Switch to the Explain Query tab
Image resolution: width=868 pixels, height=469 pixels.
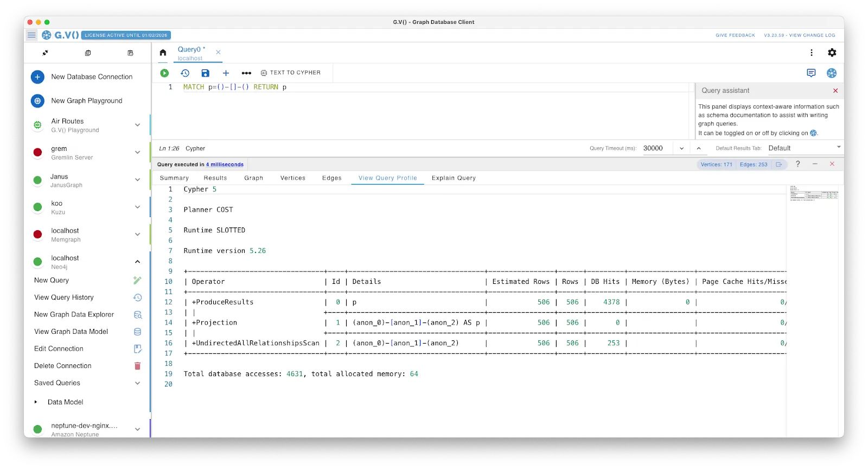click(x=454, y=178)
